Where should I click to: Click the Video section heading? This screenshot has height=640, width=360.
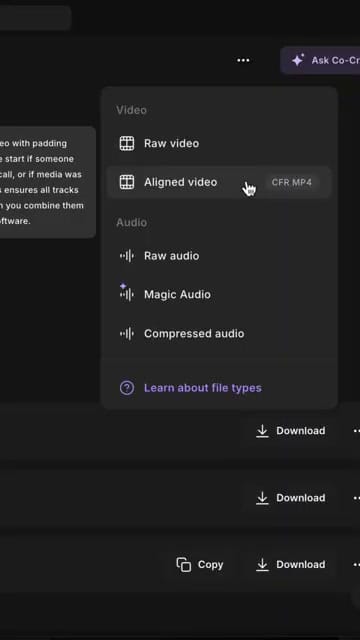(131, 110)
